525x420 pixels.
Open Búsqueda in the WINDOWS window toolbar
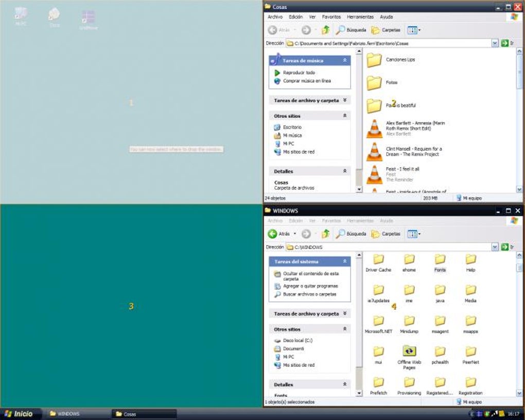point(351,234)
